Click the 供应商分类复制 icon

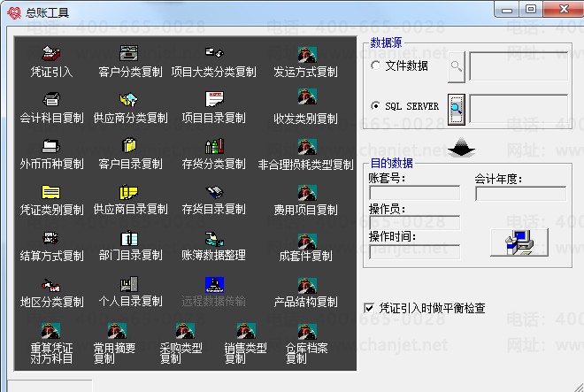130,99
